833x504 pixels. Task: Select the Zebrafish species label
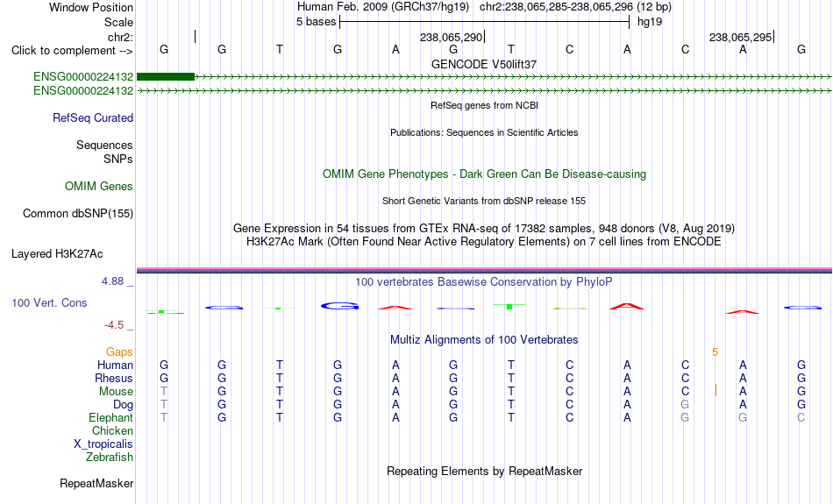(x=110, y=457)
